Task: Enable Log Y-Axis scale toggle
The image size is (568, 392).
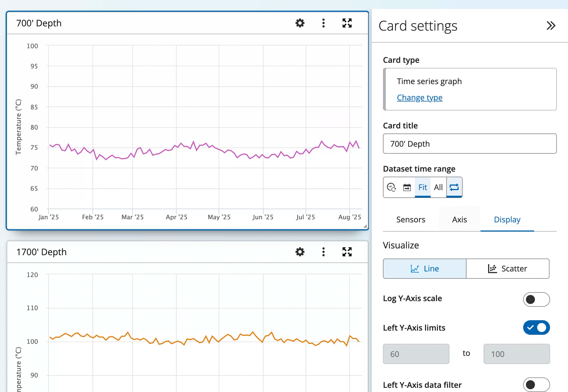Action: click(536, 299)
